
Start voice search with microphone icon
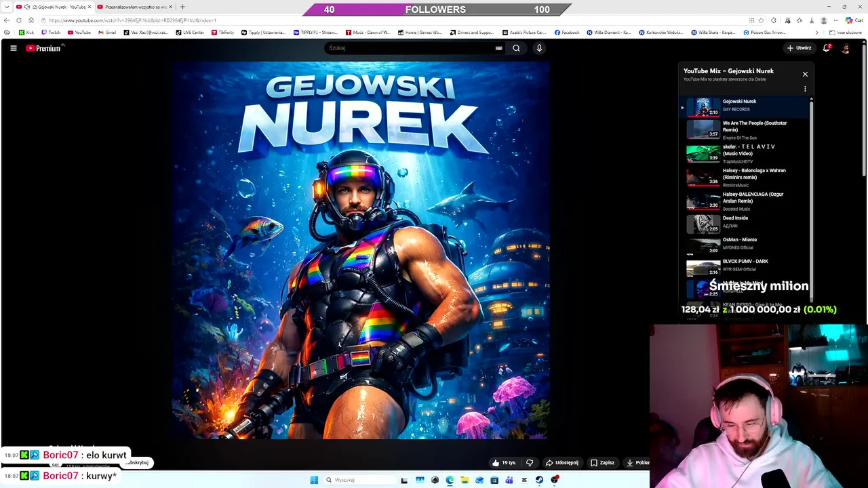tap(539, 48)
